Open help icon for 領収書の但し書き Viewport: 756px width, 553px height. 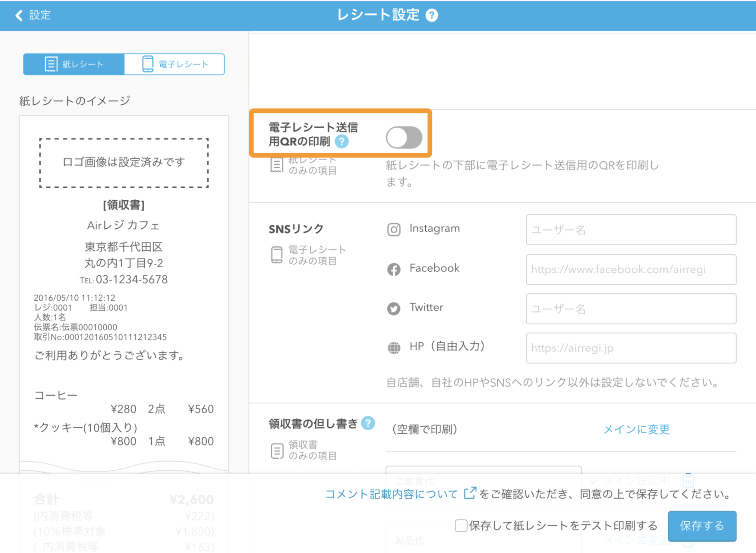[368, 423]
